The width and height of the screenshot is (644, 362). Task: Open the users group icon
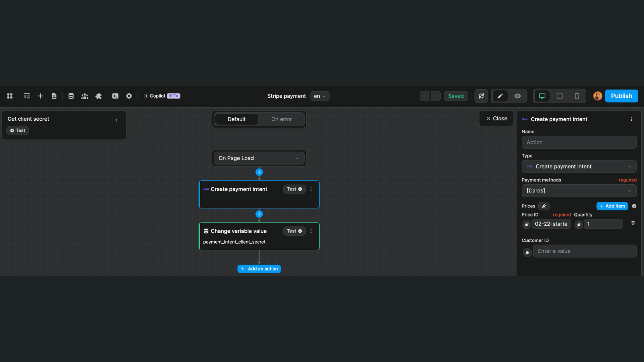click(x=85, y=96)
